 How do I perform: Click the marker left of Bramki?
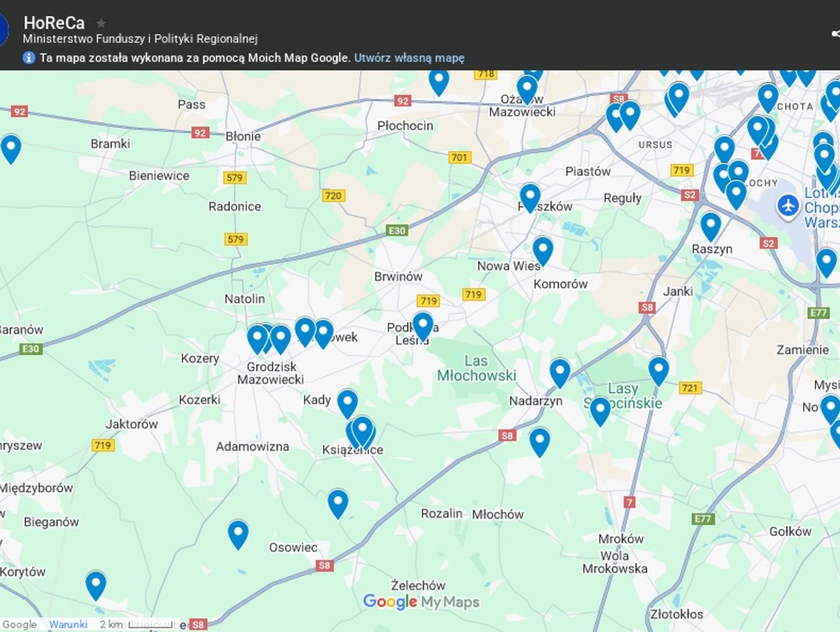12,147
